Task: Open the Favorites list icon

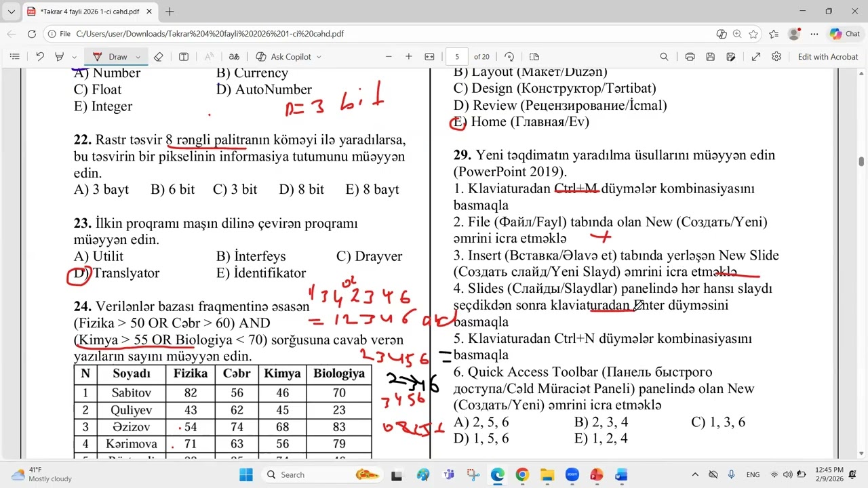Action: pyautogui.click(x=774, y=34)
